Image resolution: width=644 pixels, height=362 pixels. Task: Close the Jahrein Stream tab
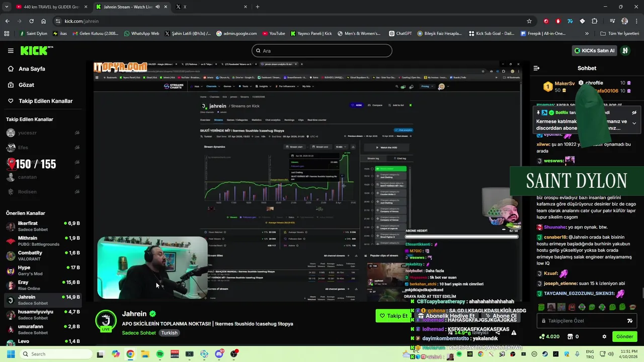click(166, 7)
